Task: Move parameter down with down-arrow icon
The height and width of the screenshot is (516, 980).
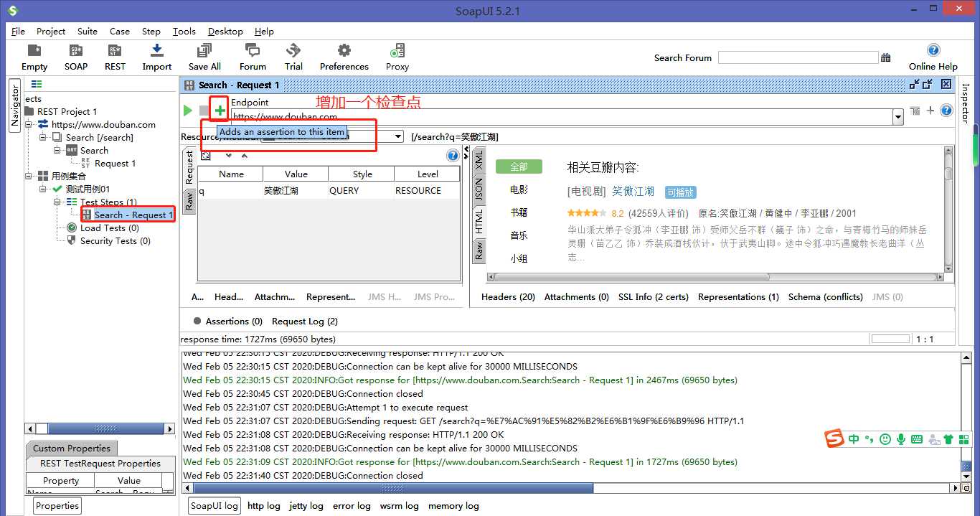Action: pos(228,156)
